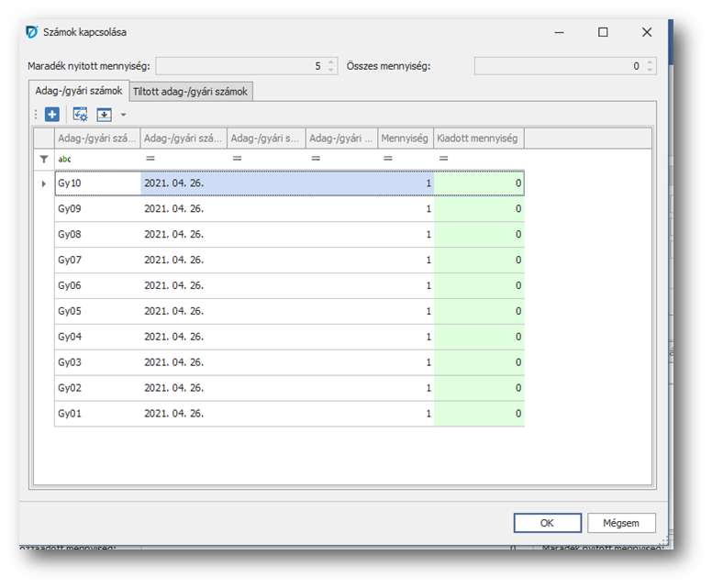Click the Kiadott mennyiség column header
Screen dimensions: 712x588
pos(477,139)
